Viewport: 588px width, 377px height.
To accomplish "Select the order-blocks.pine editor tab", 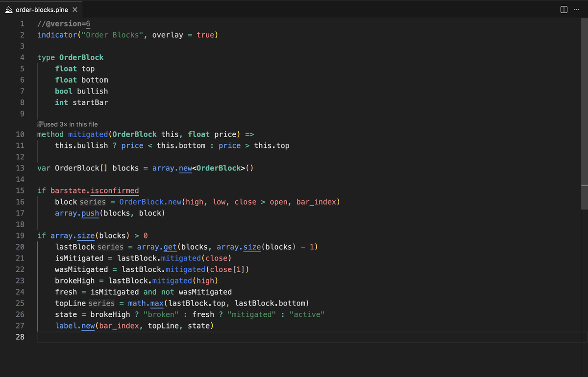I will 41,10.
